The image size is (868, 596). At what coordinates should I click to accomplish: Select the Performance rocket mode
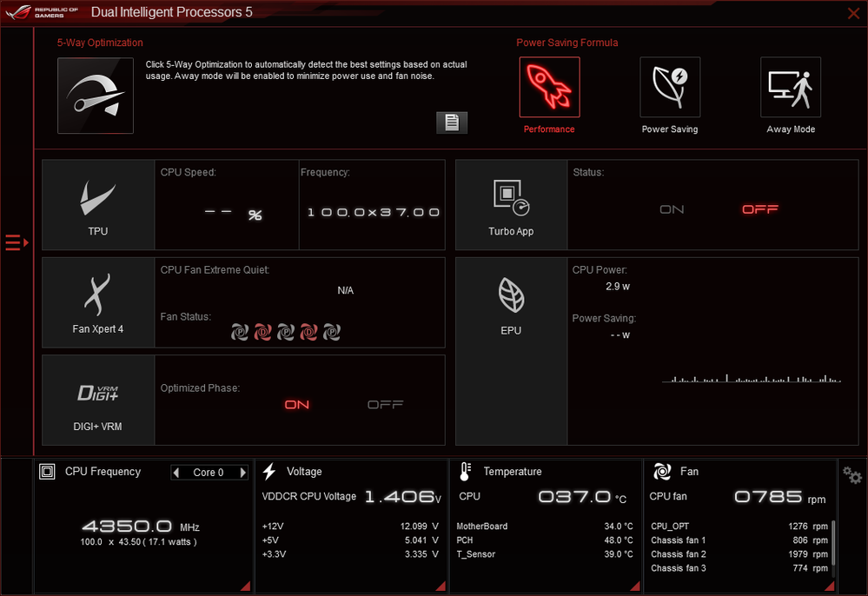pos(549,87)
